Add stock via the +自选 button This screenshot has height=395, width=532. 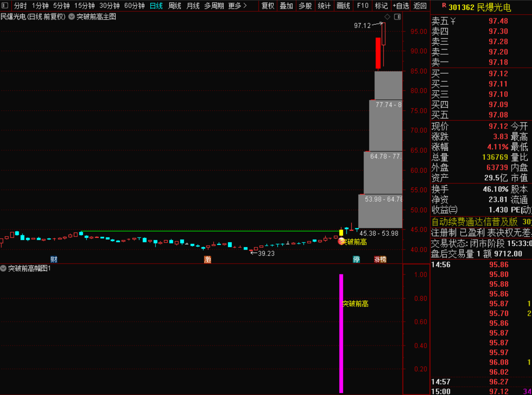coord(400,6)
